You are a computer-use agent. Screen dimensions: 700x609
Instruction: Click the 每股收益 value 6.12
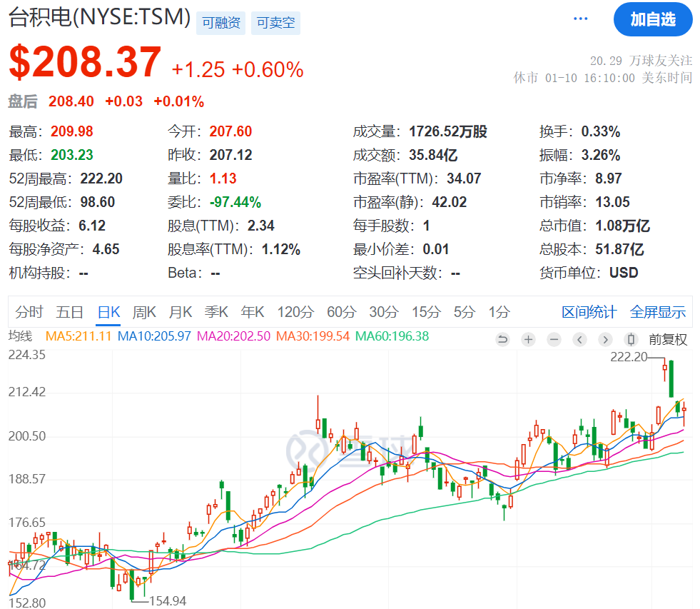click(x=92, y=226)
